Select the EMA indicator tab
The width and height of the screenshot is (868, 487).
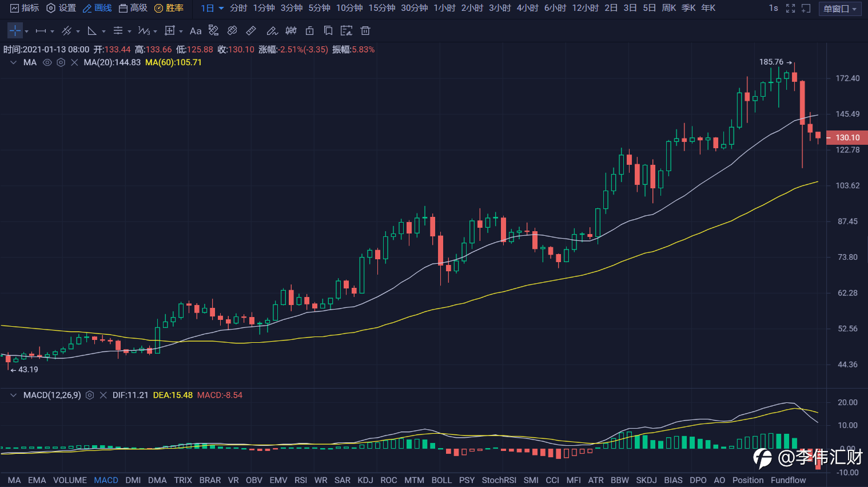(37, 480)
